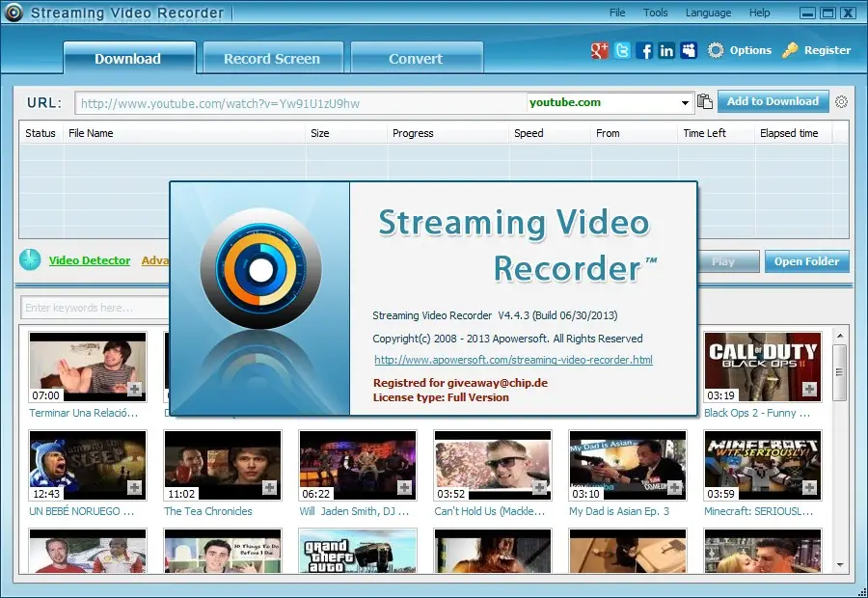
Task: Focus the keyword search field
Action: coord(95,308)
